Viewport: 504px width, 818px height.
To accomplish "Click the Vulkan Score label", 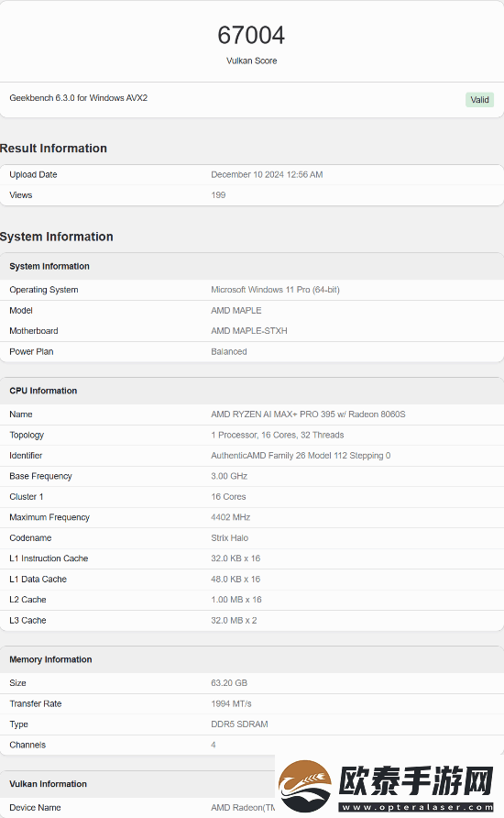I will coord(251,61).
